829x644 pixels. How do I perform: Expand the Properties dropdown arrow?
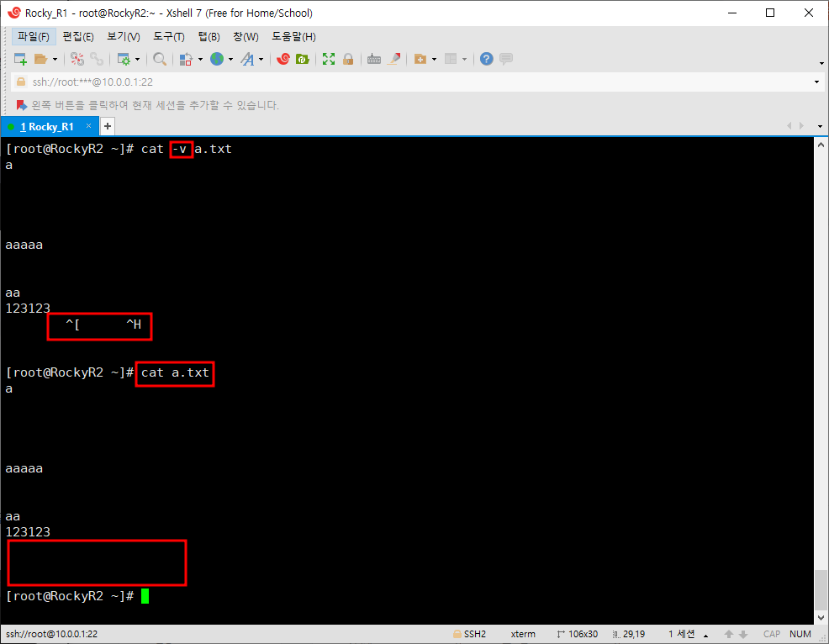coord(137,59)
